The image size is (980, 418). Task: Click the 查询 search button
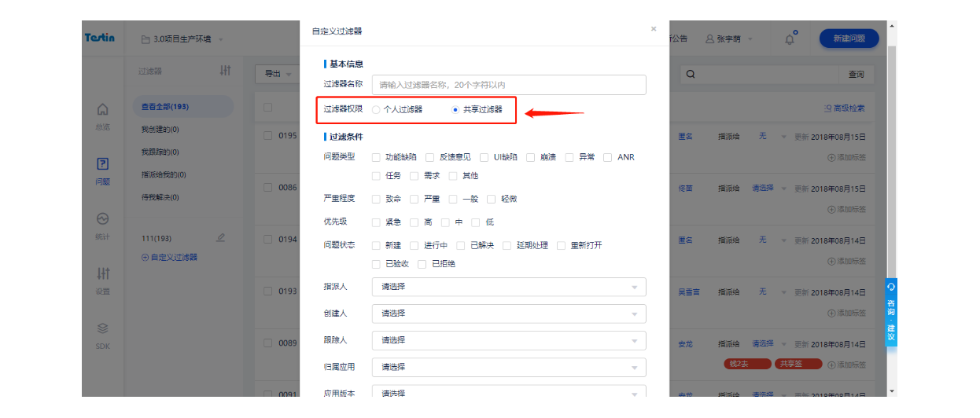pyautogui.click(x=856, y=74)
